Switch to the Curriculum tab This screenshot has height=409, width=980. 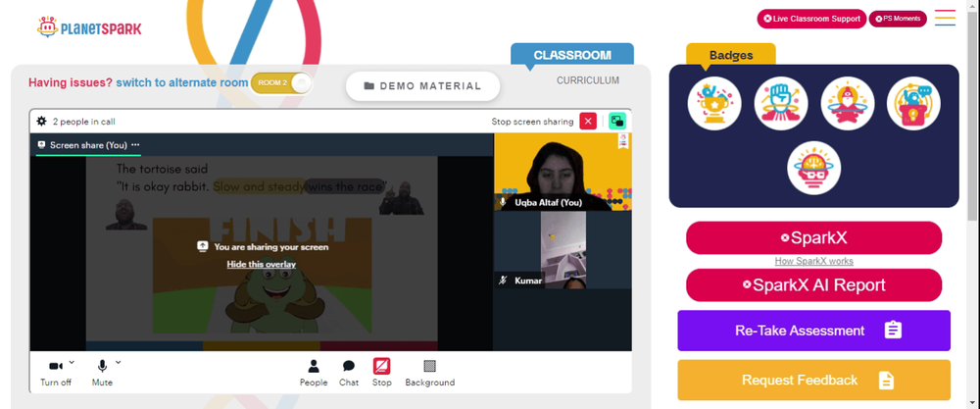[x=588, y=80]
